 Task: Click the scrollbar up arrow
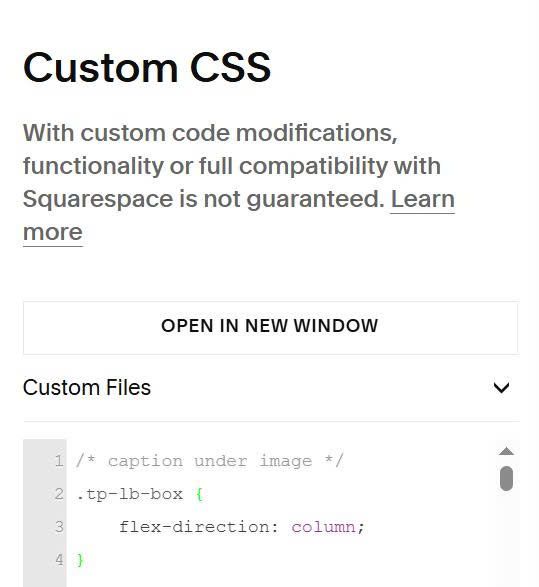[506, 451]
